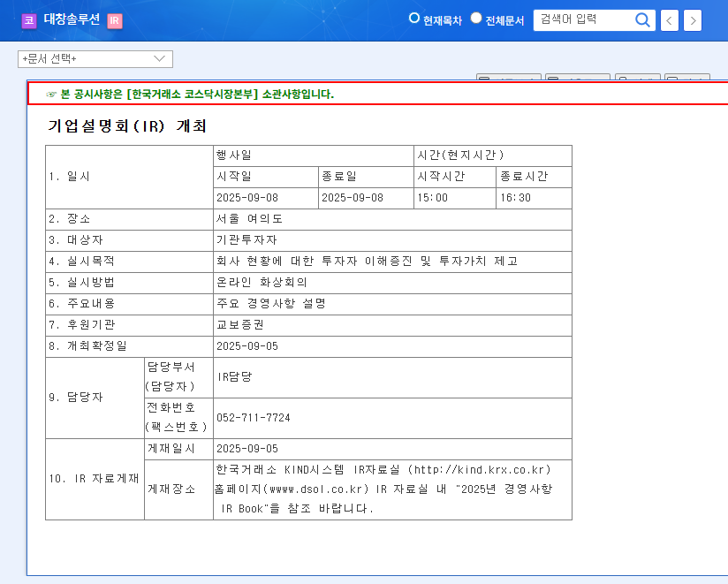This screenshot has width=728, height=584.
Task: Click the 서울 여의도 location value
Action: point(249,218)
